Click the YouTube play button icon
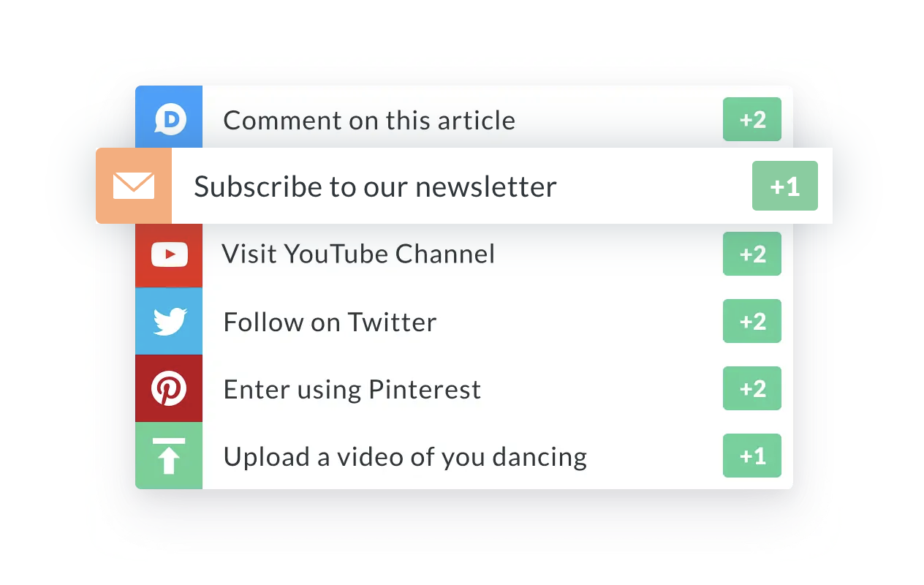The width and height of the screenshot is (924, 585). 169,254
